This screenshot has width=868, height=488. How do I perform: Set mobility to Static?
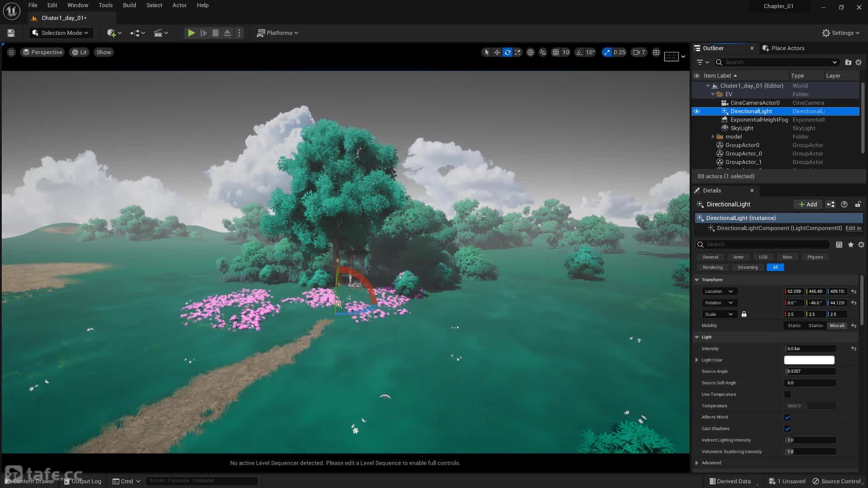coord(794,326)
